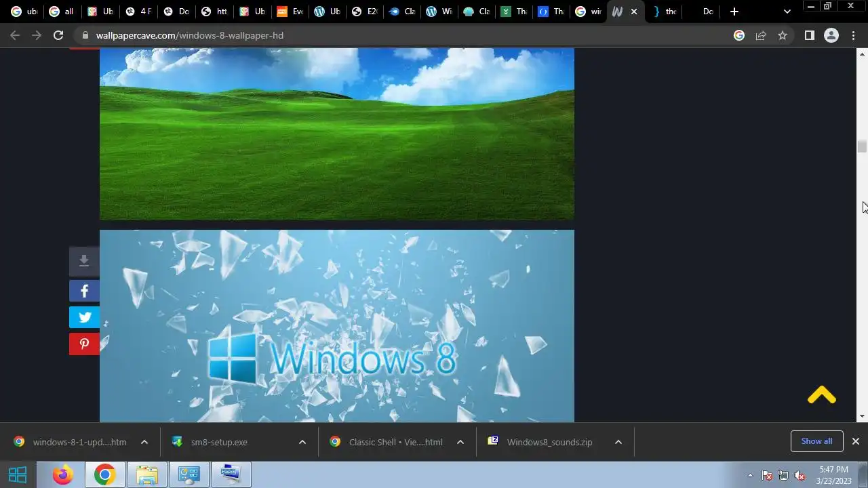Click the scrollbar down arrow
The width and height of the screenshot is (868, 488).
[x=862, y=416]
